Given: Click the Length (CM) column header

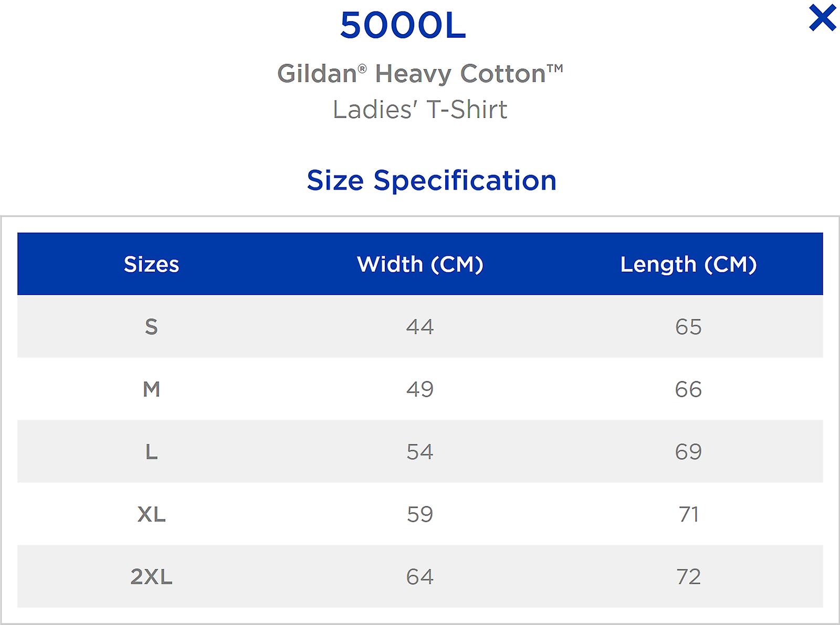Looking at the screenshot, I should point(689,265).
